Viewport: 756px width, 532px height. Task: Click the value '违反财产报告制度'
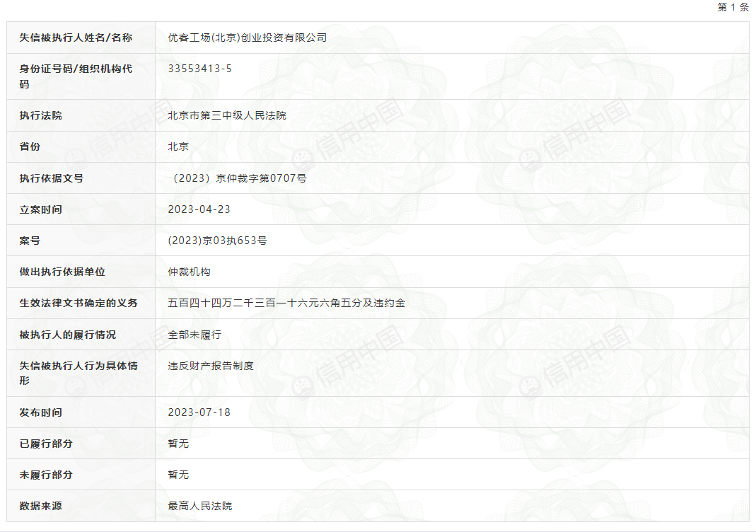(211, 366)
